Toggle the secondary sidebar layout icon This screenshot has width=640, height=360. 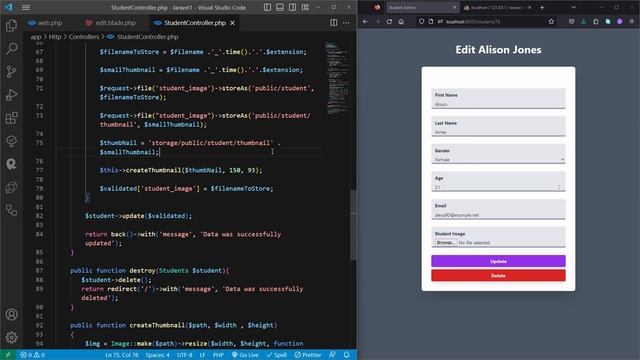tap(293, 7)
